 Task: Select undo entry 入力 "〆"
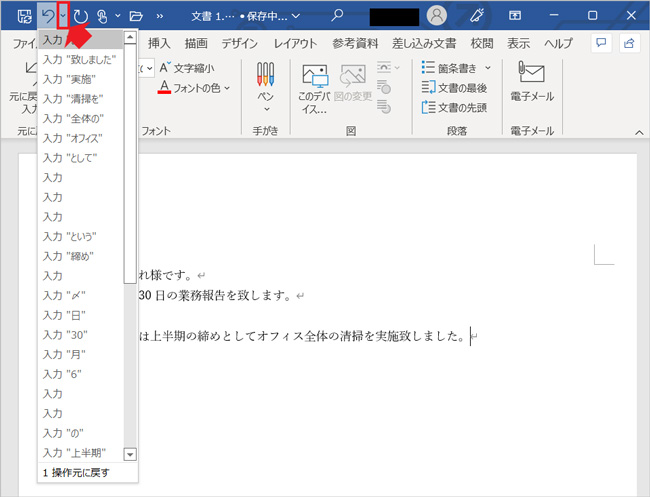click(x=80, y=296)
